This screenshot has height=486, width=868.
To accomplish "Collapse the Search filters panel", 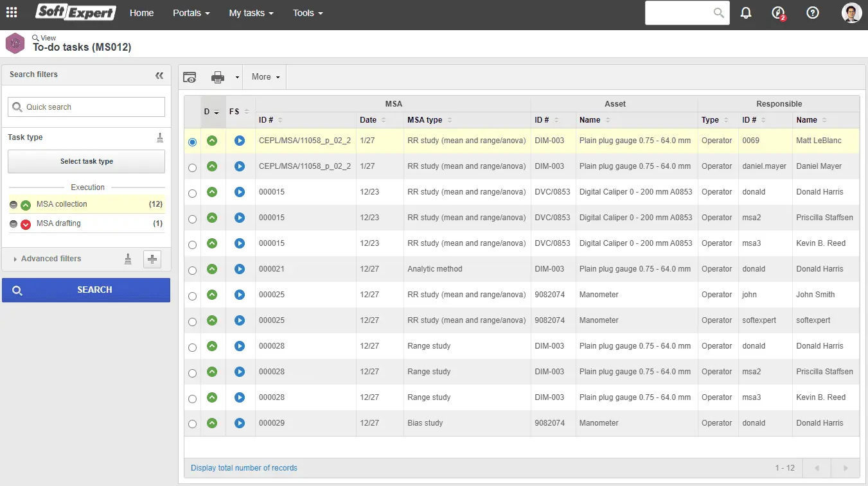I will click(x=159, y=74).
